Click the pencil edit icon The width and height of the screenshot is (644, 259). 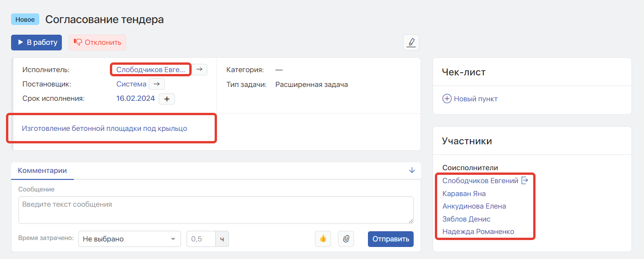coord(411,42)
